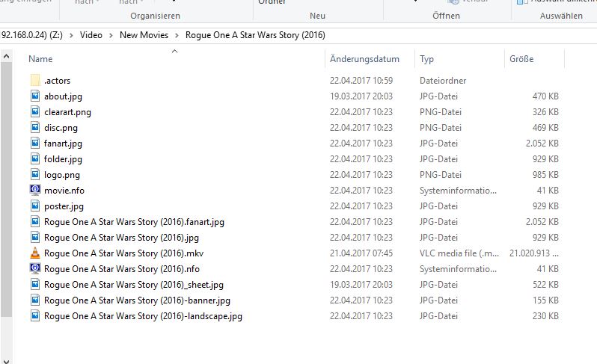Select the about.jpg file name

[x=63, y=96]
